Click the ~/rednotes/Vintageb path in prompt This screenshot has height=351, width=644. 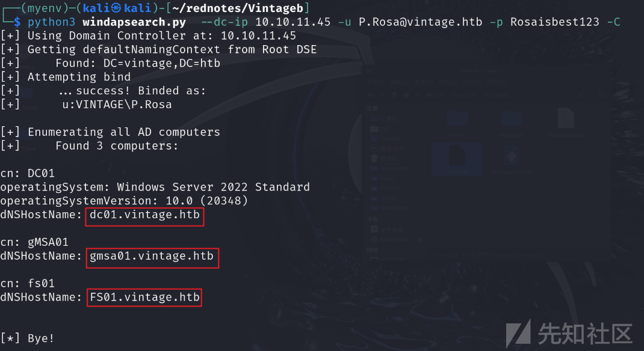coord(238,8)
